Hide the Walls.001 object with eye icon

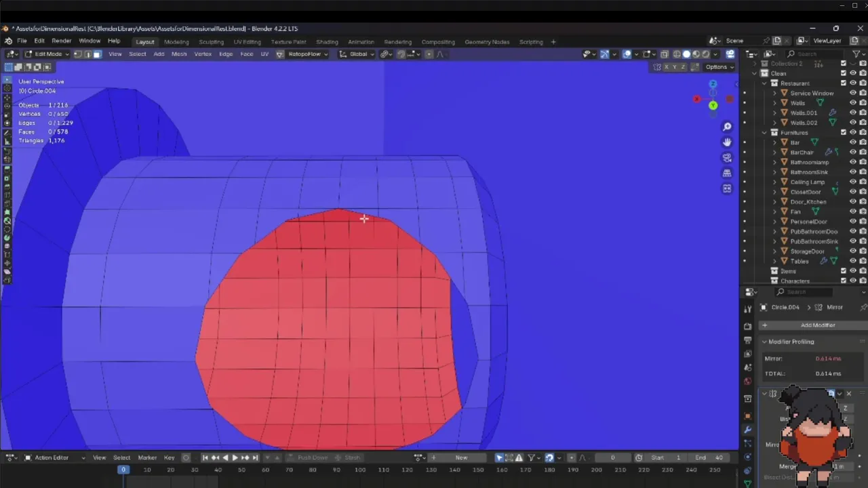coord(853,113)
